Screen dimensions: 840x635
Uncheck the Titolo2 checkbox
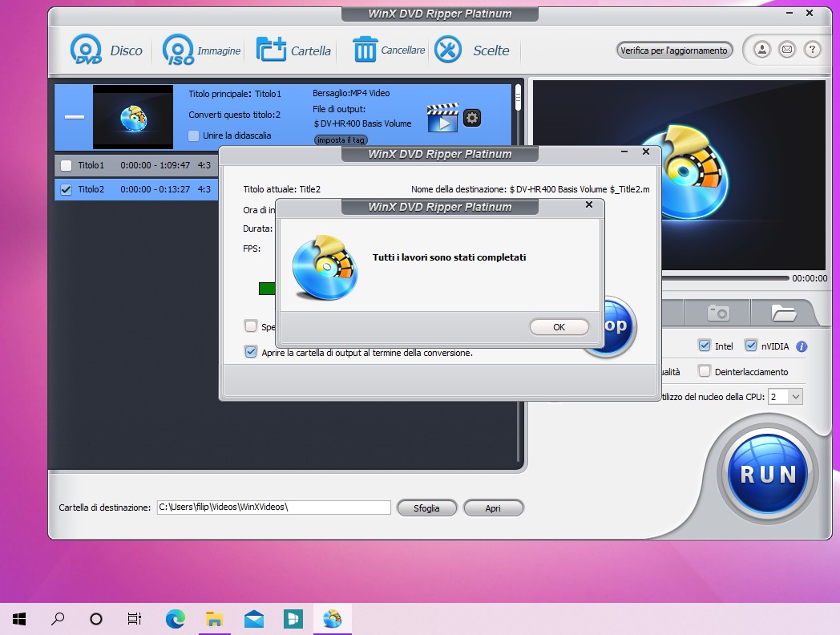pos(66,189)
